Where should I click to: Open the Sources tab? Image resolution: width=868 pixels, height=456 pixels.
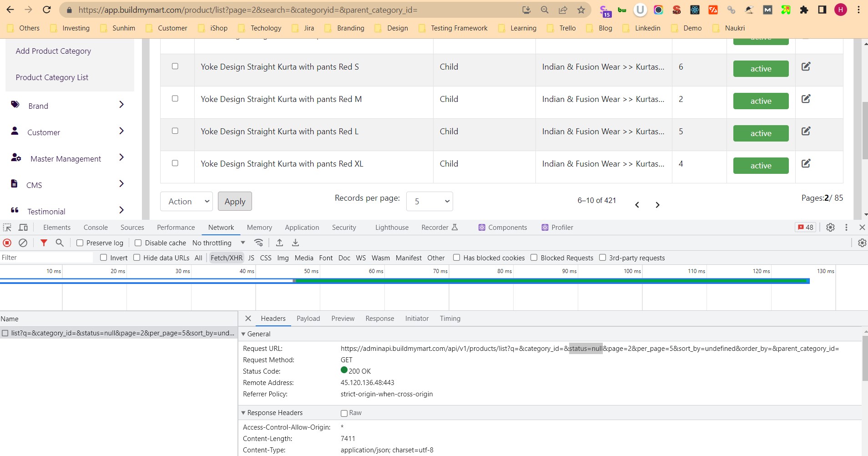pyautogui.click(x=132, y=227)
